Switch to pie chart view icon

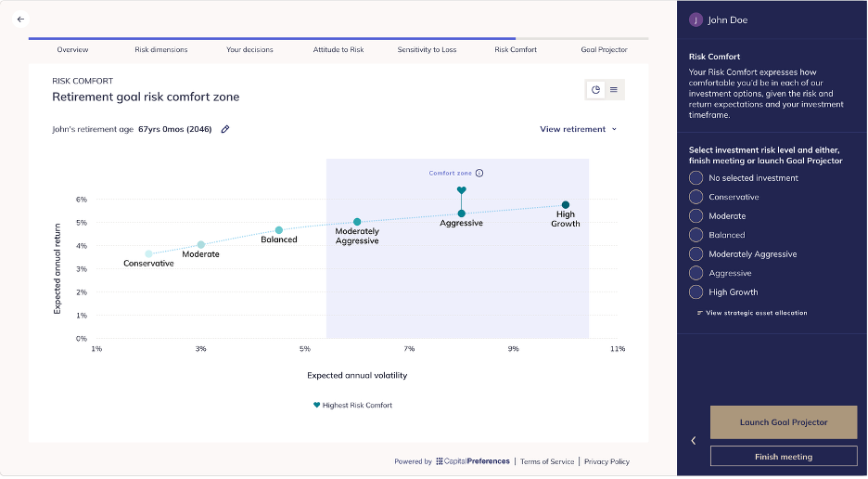595,90
